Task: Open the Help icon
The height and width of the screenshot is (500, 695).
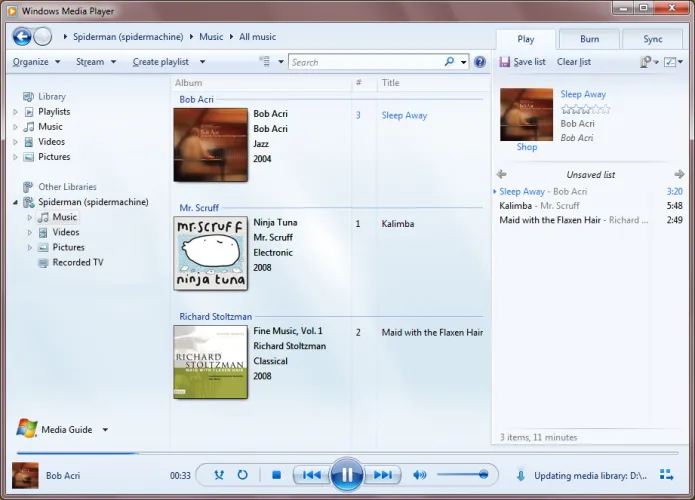Action: [x=480, y=62]
